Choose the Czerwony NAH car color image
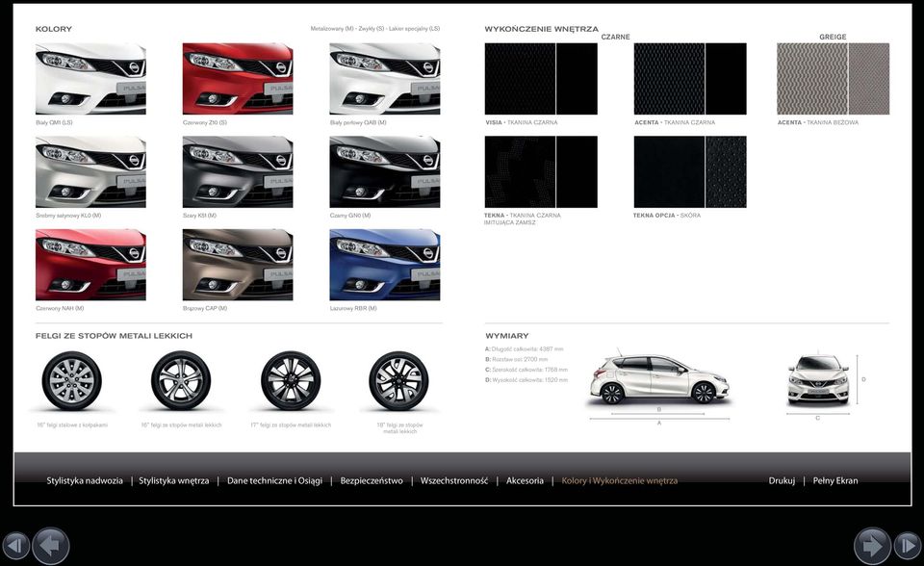This screenshot has width=924, height=566. coord(90,265)
